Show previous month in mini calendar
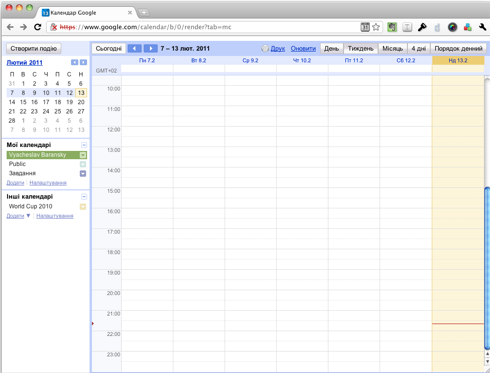 point(74,62)
